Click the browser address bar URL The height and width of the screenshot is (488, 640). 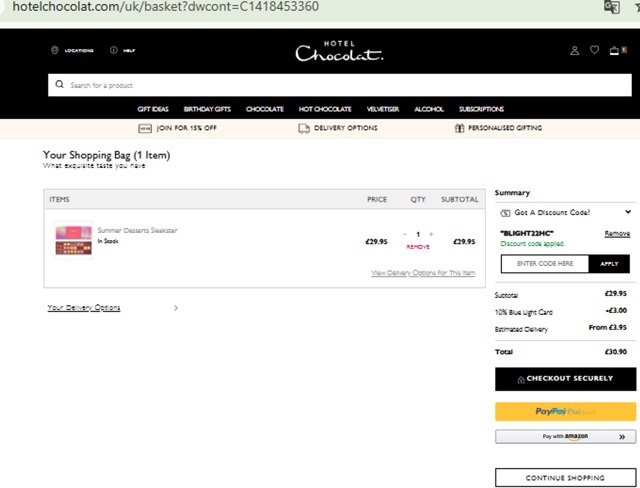click(x=166, y=7)
